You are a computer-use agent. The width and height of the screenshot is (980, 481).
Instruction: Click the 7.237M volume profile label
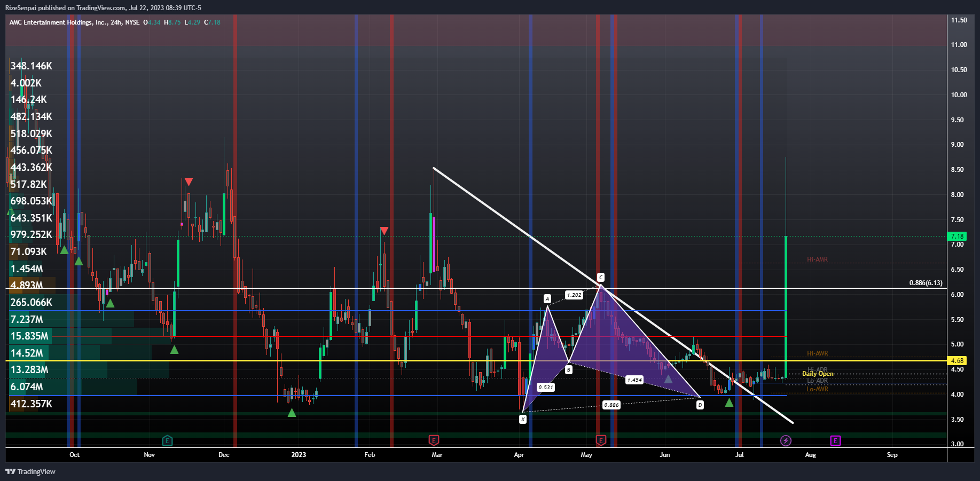[x=27, y=320]
